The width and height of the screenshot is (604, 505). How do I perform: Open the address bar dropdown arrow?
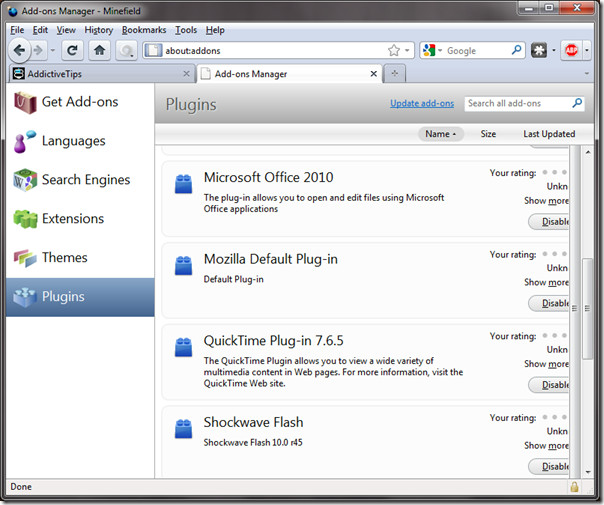click(x=407, y=50)
